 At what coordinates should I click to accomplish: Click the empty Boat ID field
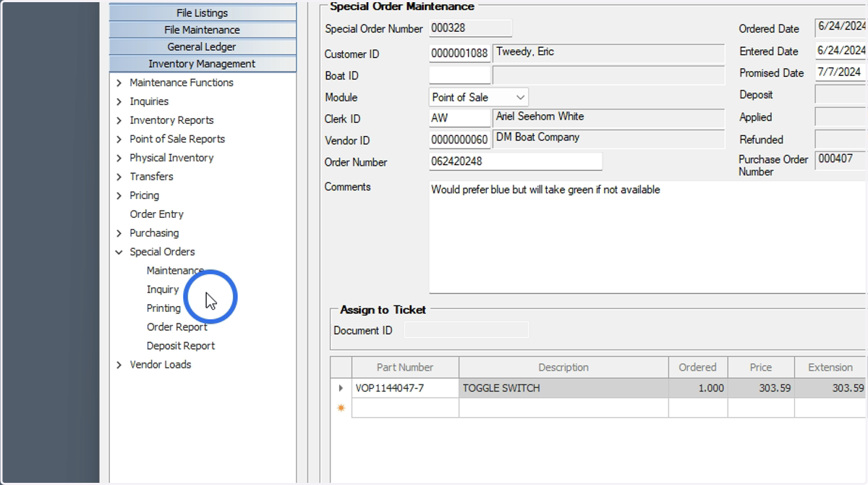click(x=460, y=75)
